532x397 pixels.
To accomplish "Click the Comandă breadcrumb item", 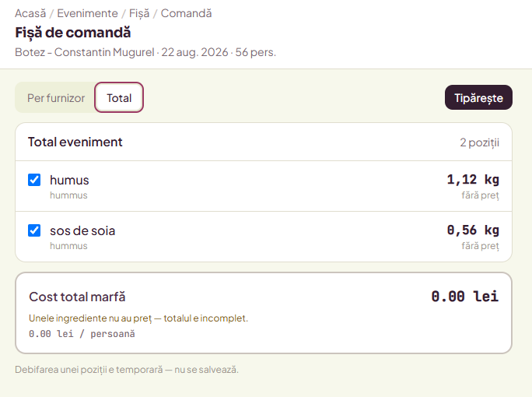I will pyautogui.click(x=186, y=13).
